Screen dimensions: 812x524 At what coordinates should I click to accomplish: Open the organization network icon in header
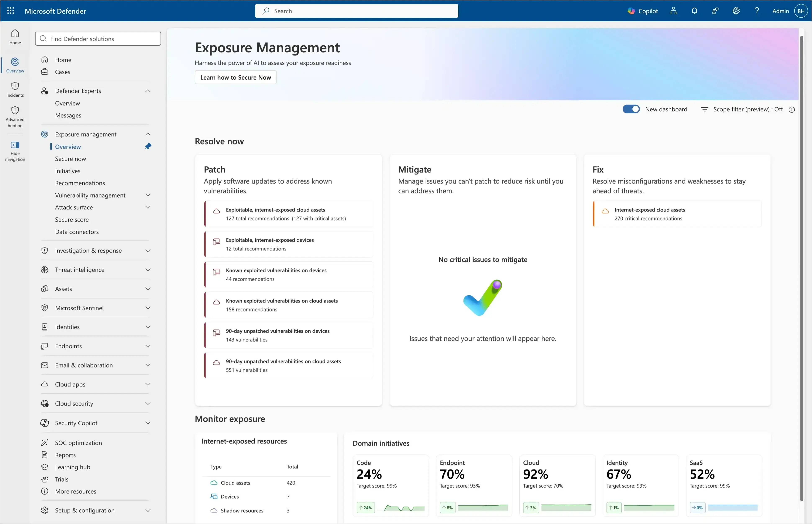tap(673, 11)
